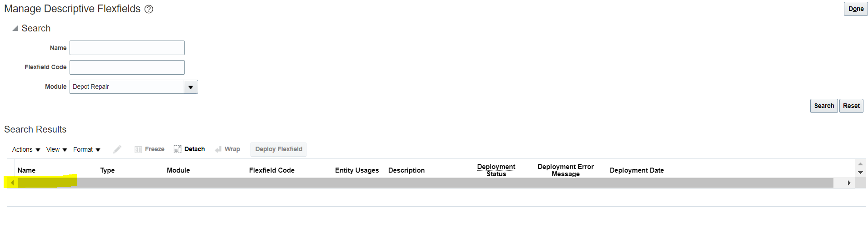Click the horizontal scrollbar left arrow
868x235 pixels.
[x=12, y=183]
